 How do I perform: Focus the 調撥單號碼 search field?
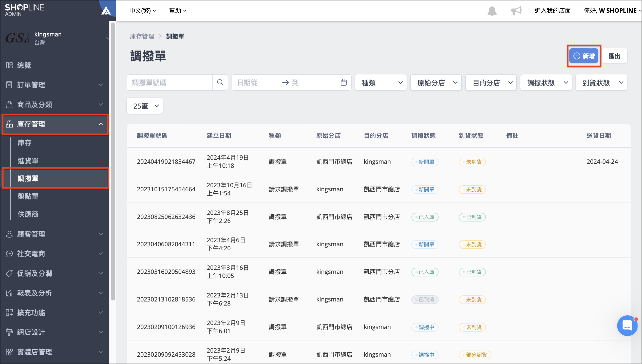pos(169,83)
